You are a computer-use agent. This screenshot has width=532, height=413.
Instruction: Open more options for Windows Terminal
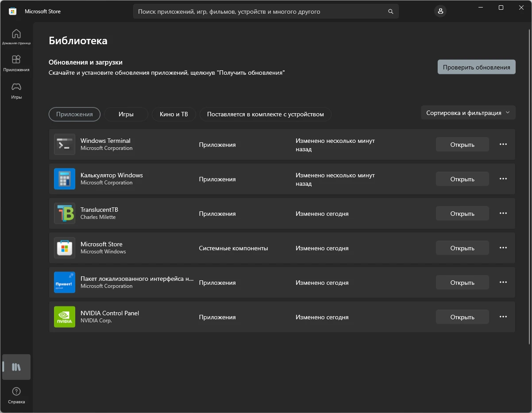click(503, 144)
